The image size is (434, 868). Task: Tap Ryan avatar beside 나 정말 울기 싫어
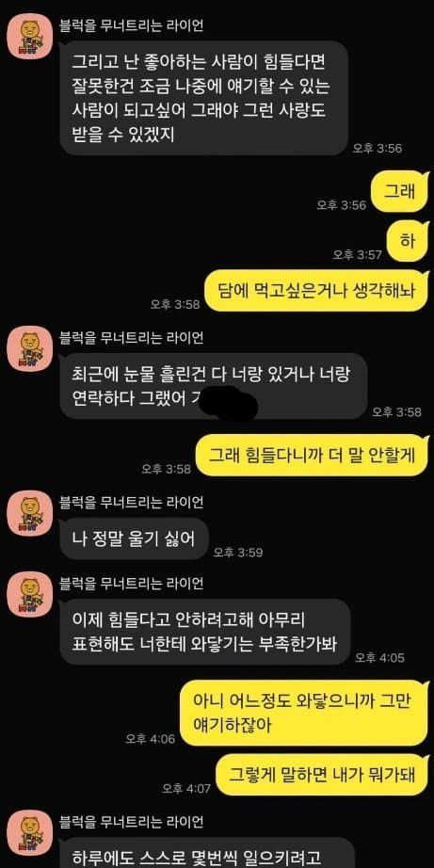(30, 513)
